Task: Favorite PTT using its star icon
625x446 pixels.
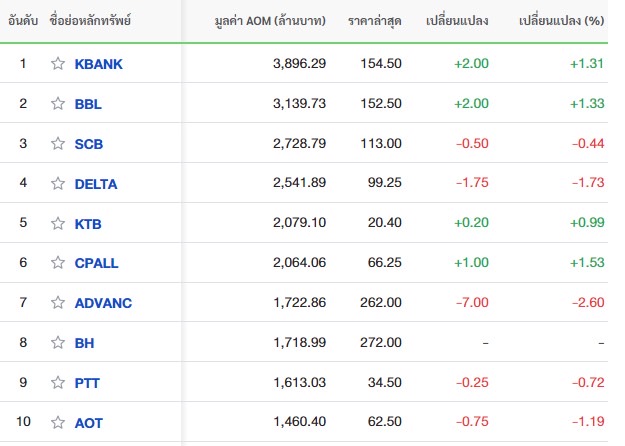Action: coord(58,383)
